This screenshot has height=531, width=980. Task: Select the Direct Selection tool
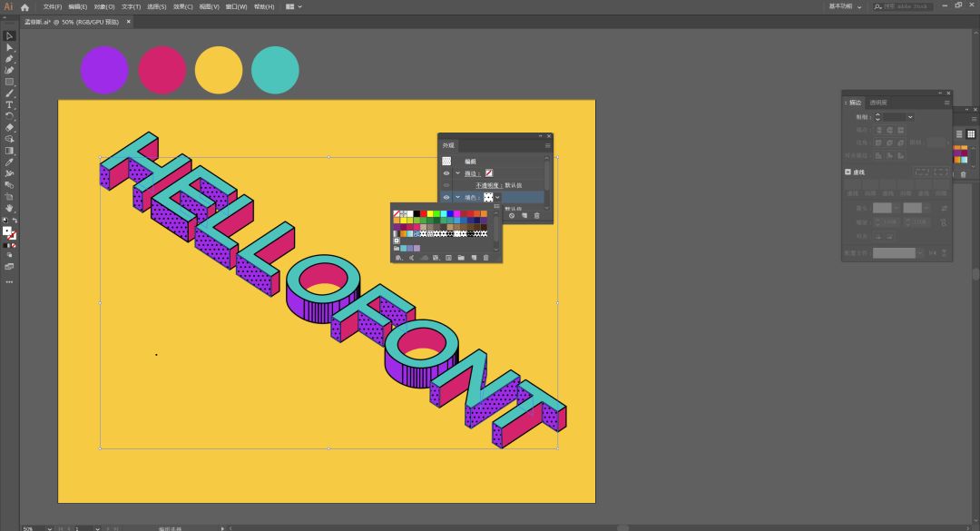(x=9, y=47)
